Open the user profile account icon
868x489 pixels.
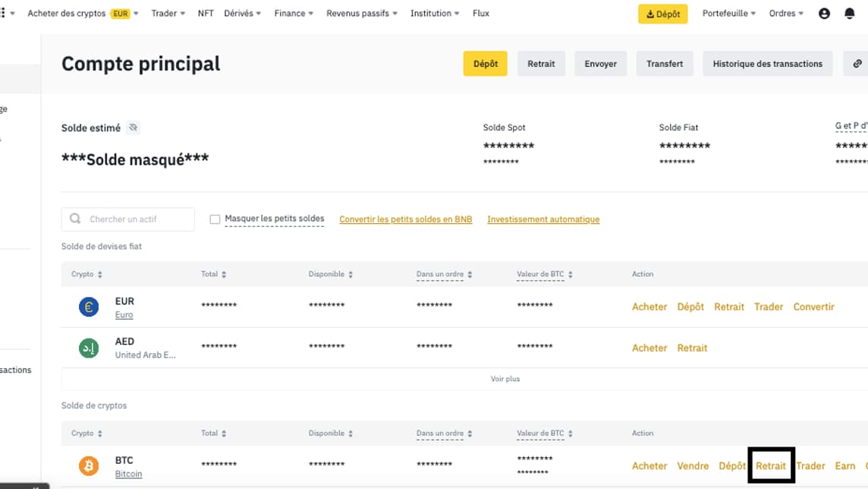tap(824, 14)
